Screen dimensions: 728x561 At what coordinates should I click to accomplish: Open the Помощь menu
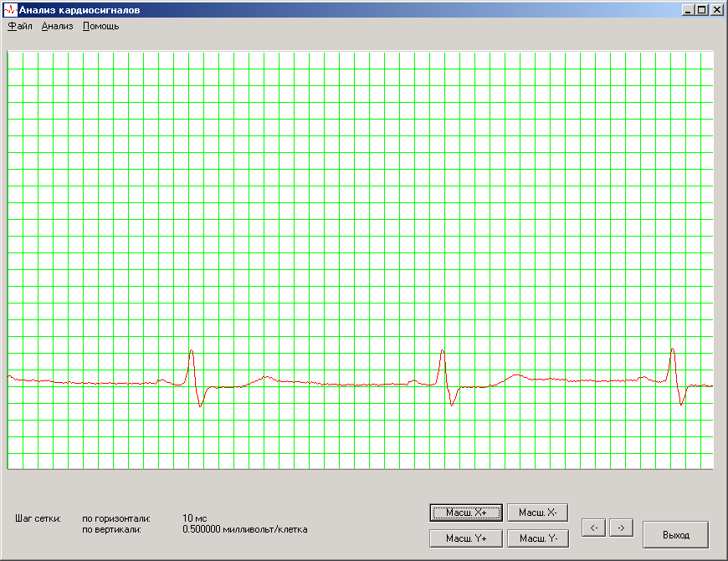100,27
